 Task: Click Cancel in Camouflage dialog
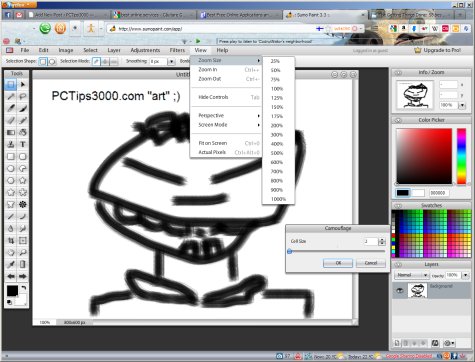(x=371, y=263)
